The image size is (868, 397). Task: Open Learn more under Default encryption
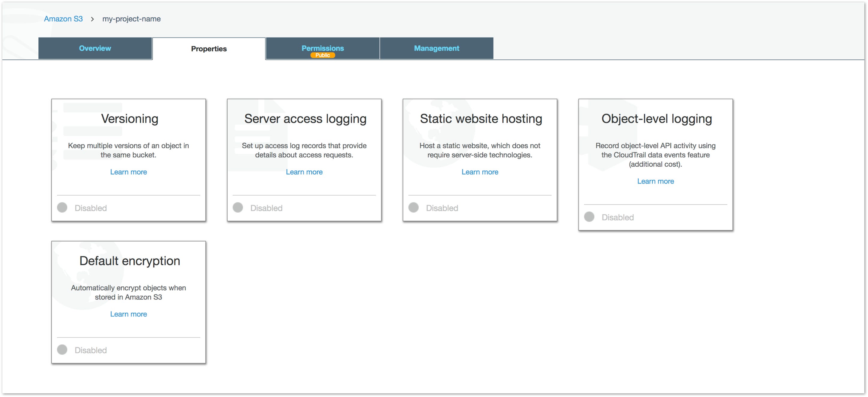128,314
